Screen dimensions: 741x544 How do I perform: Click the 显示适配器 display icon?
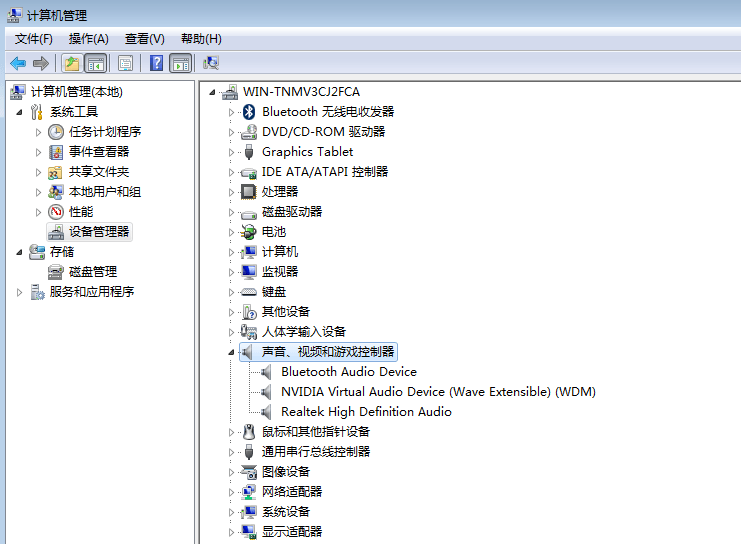[x=249, y=532]
